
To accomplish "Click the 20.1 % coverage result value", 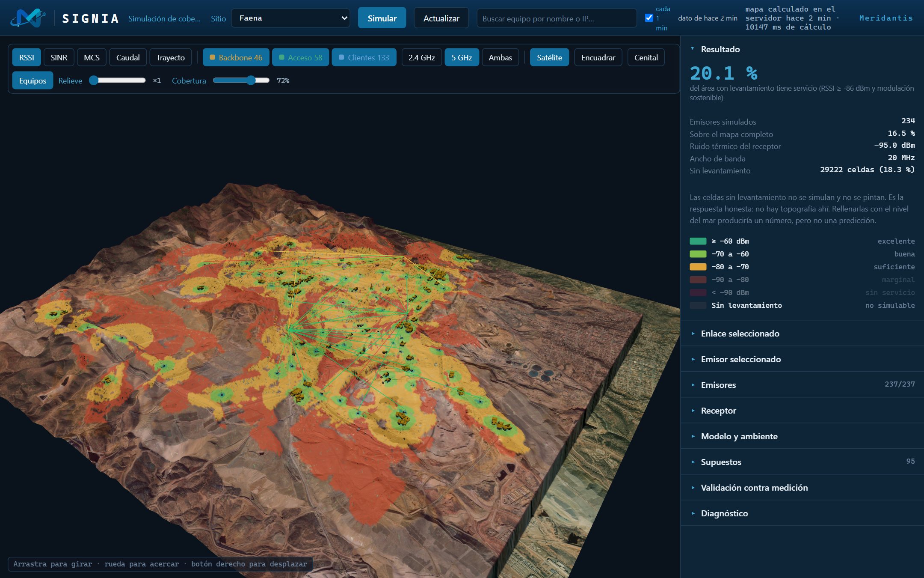I will tap(723, 73).
